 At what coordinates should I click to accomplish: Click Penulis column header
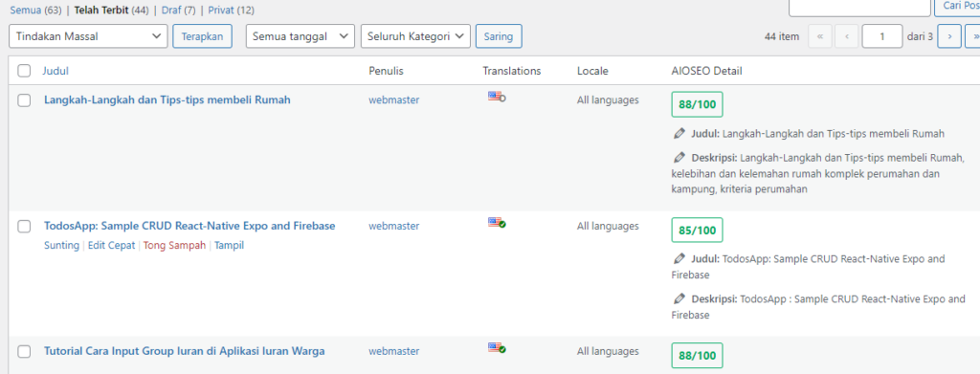[387, 71]
